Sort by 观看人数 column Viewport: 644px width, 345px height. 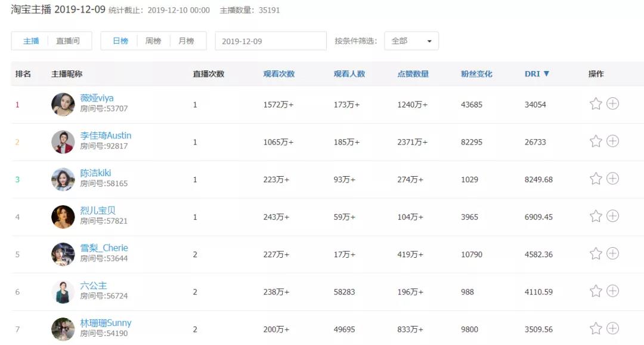[x=349, y=74]
